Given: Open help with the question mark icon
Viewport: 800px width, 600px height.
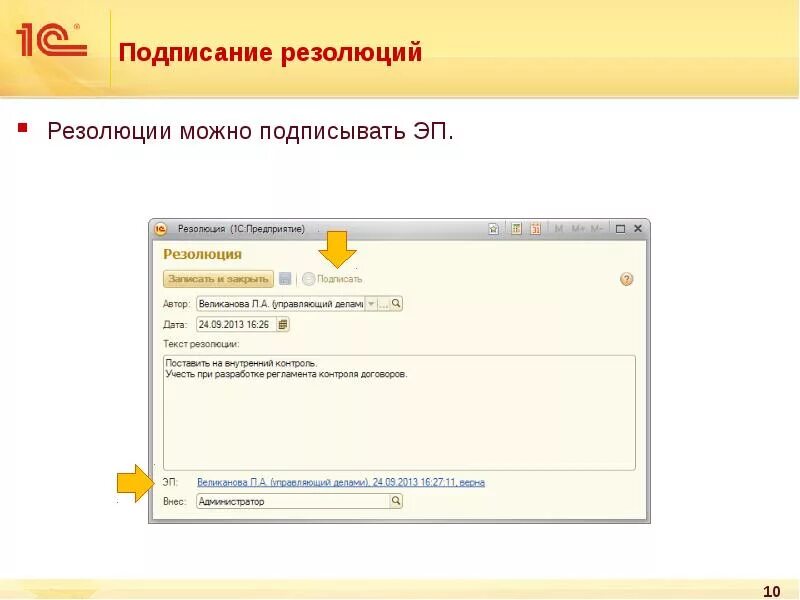Looking at the screenshot, I should point(627,279).
